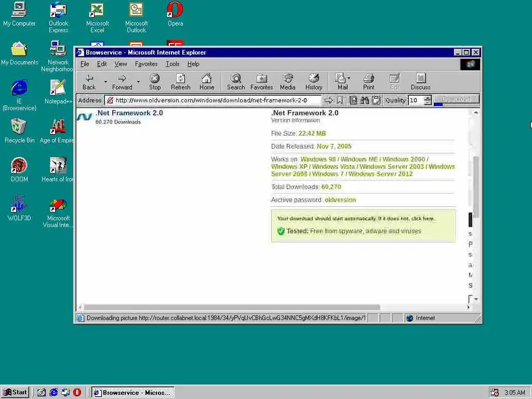This screenshot has width=532, height=399.
Task: Select the Notepad++ desktop shortcut
Action: point(58,91)
